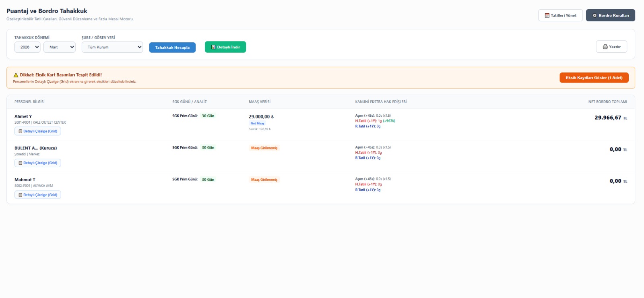Click the spreadsheet icon in Detaylı İndir
Screen dimensions: 644x298
point(213,47)
